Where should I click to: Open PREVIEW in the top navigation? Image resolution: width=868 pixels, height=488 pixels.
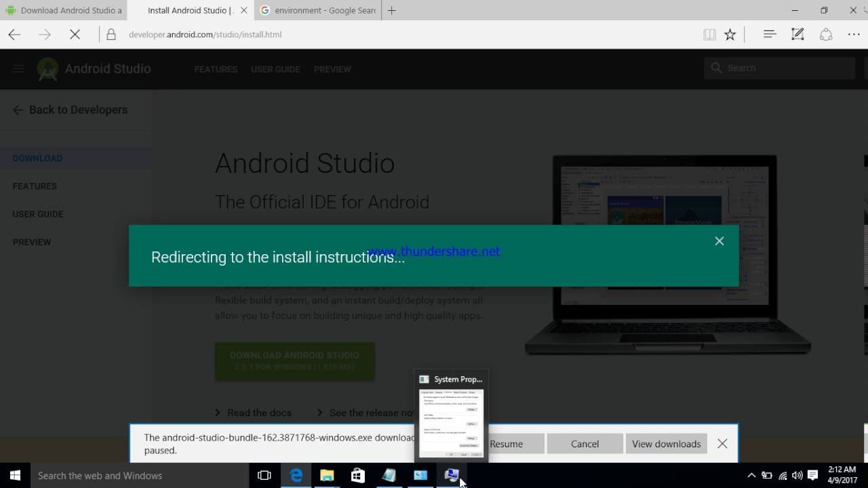pos(332,69)
